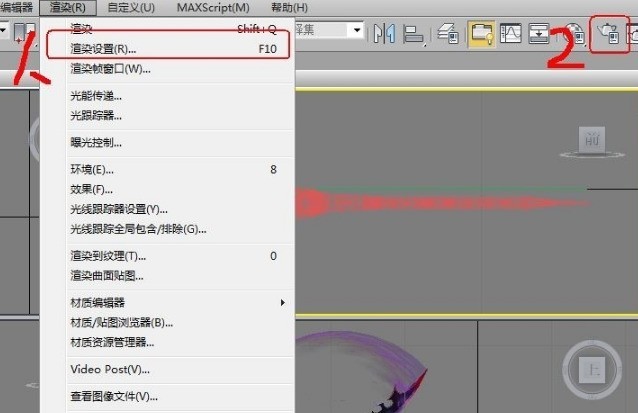Open the Layer Manager from the toolbar
Screen dimensions: 638x413
449,32
